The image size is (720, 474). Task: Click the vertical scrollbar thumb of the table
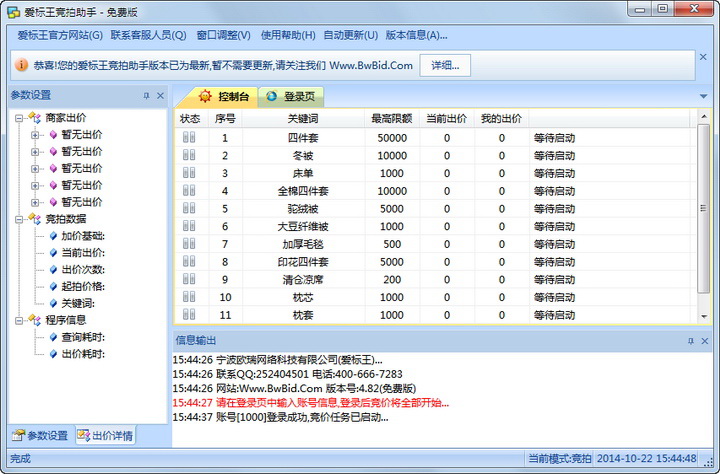[703, 208]
